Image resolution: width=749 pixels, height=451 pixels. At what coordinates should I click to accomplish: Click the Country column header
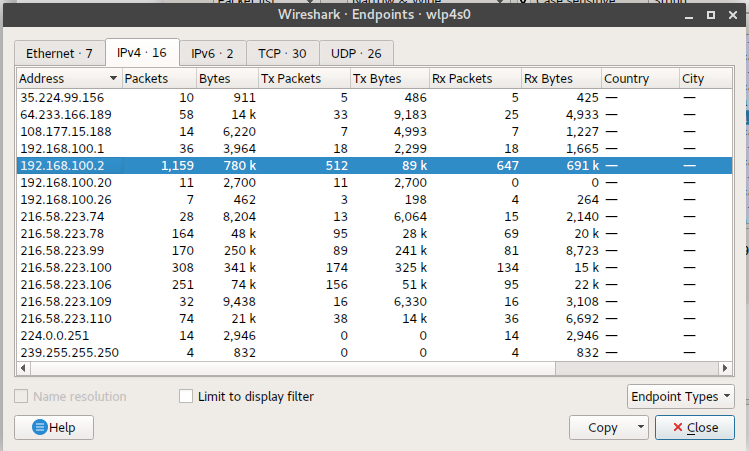click(x=626, y=79)
